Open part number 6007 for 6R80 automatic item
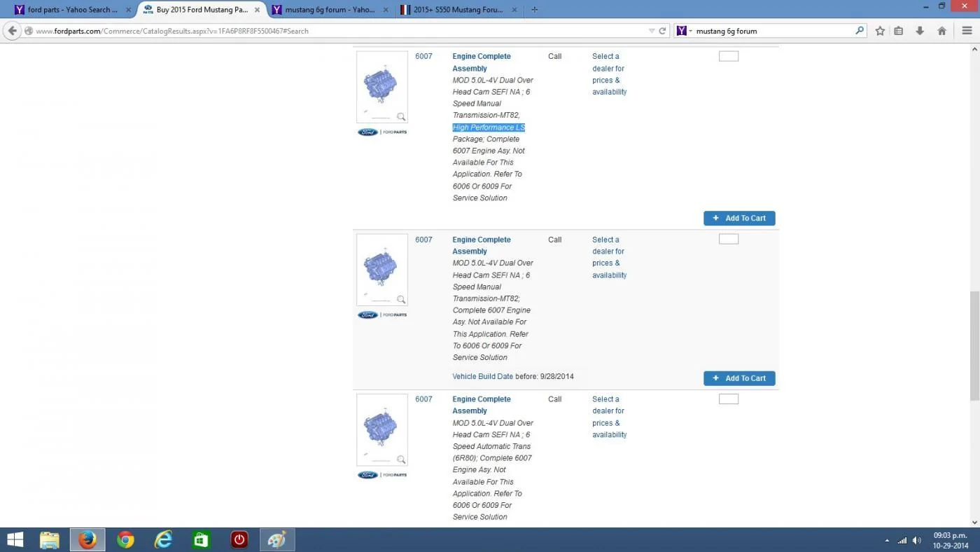980x552 pixels. [x=423, y=399]
